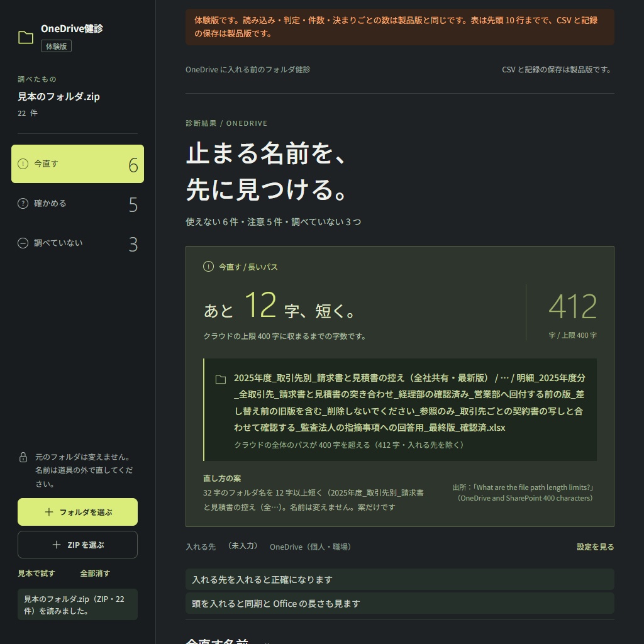The height and width of the screenshot is (644, 644).
Task: Click the long .xlsx file path text
Action: (x=409, y=402)
